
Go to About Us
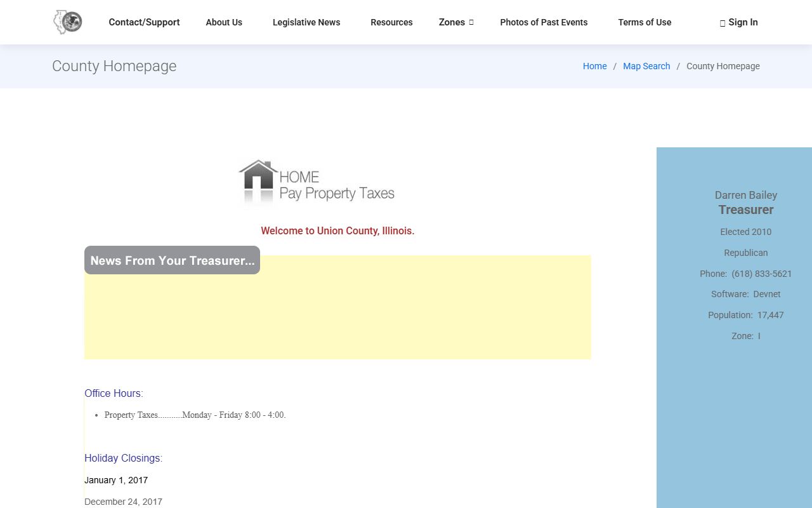click(224, 22)
